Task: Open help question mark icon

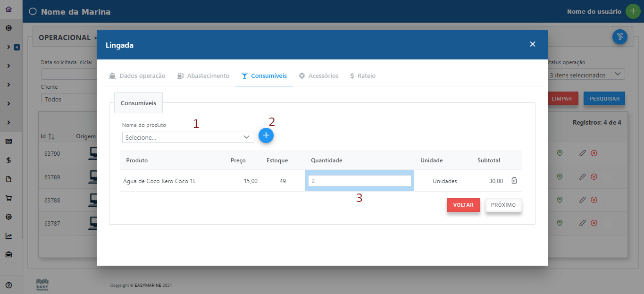Action: (x=8, y=285)
